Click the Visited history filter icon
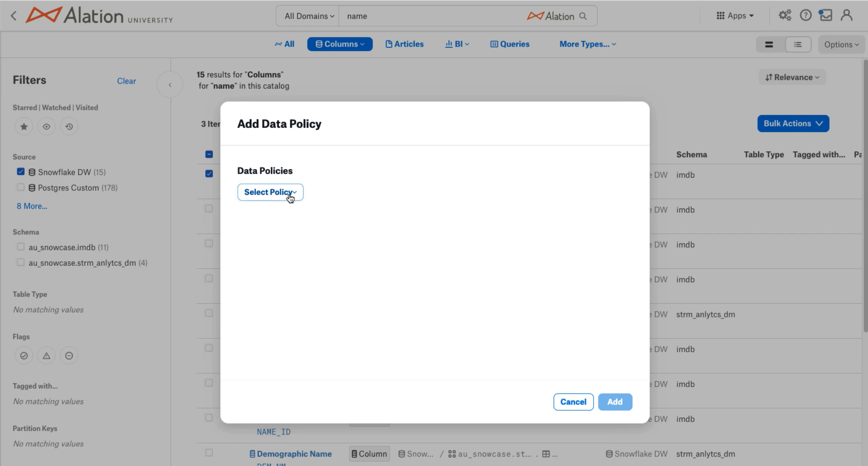Screen dimensions: 868x466 [x=69, y=127]
